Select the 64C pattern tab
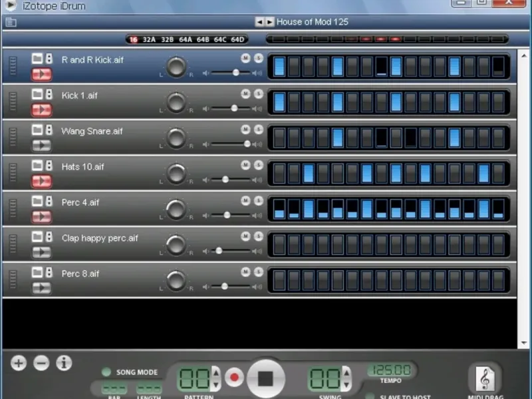532x399 pixels. tap(220, 40)
